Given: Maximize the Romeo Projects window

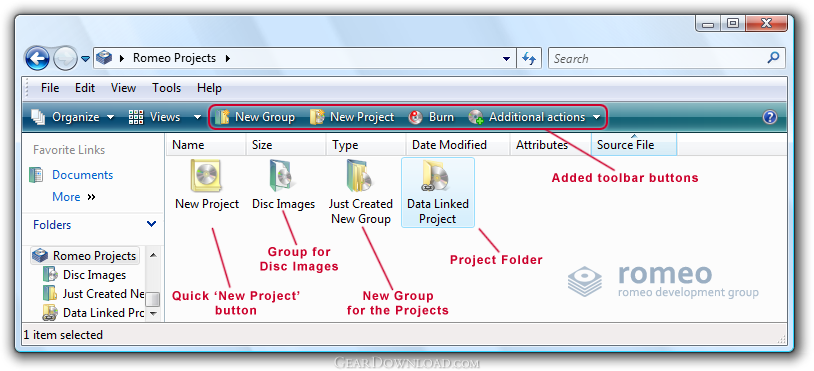Looking at the screenshot, I should [733, 23].
